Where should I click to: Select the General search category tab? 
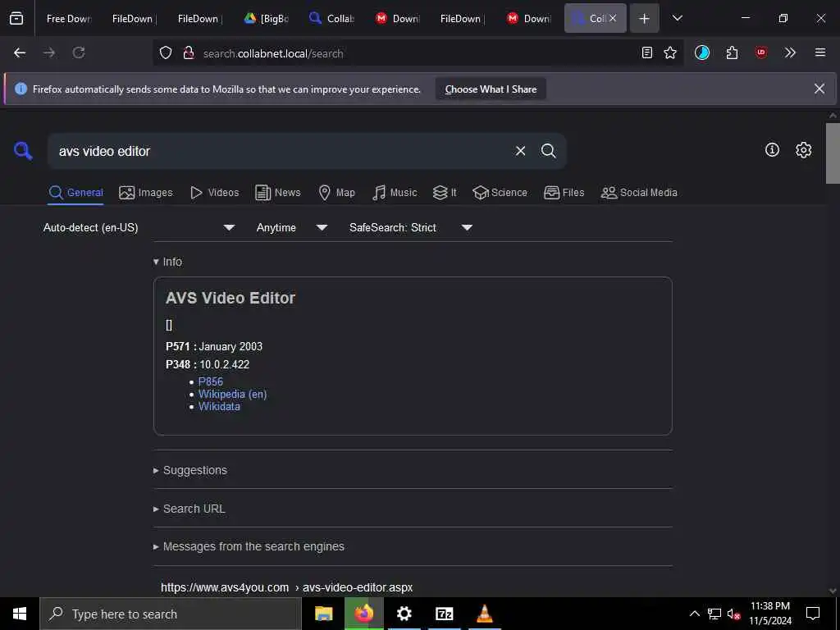pyautogui.click(x=75, y=193)
